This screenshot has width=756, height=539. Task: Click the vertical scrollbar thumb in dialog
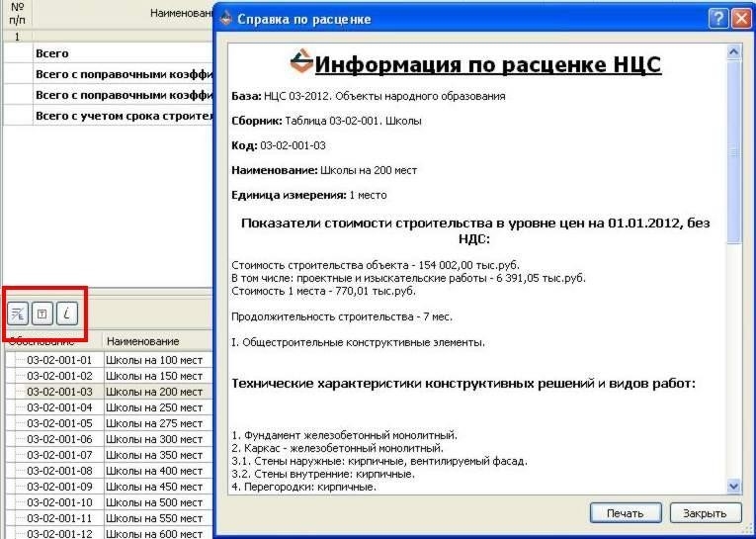click(x=733, y=151)
